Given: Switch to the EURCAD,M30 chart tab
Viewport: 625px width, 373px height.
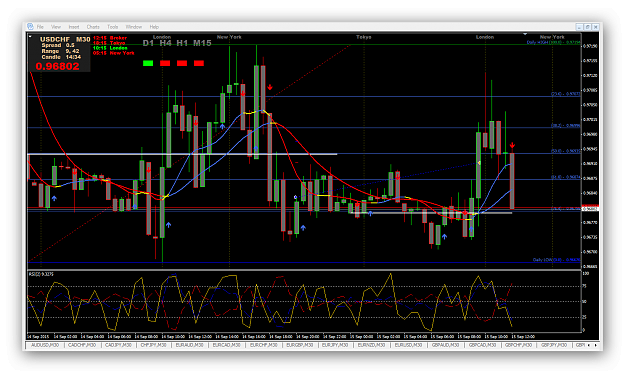Looking at the screenshot, I should click(226, 345).
